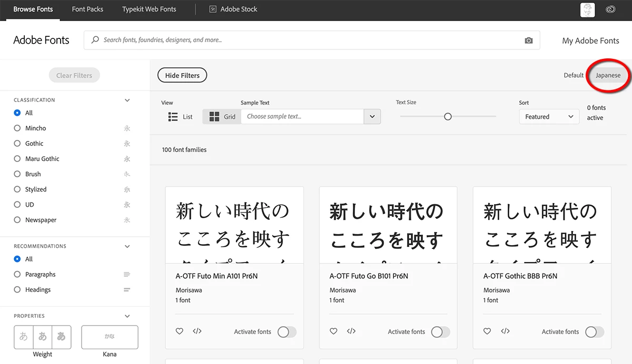Click the camera visual search icon
The height and width of the screenshot is (364, 632).
coord(529,41)
